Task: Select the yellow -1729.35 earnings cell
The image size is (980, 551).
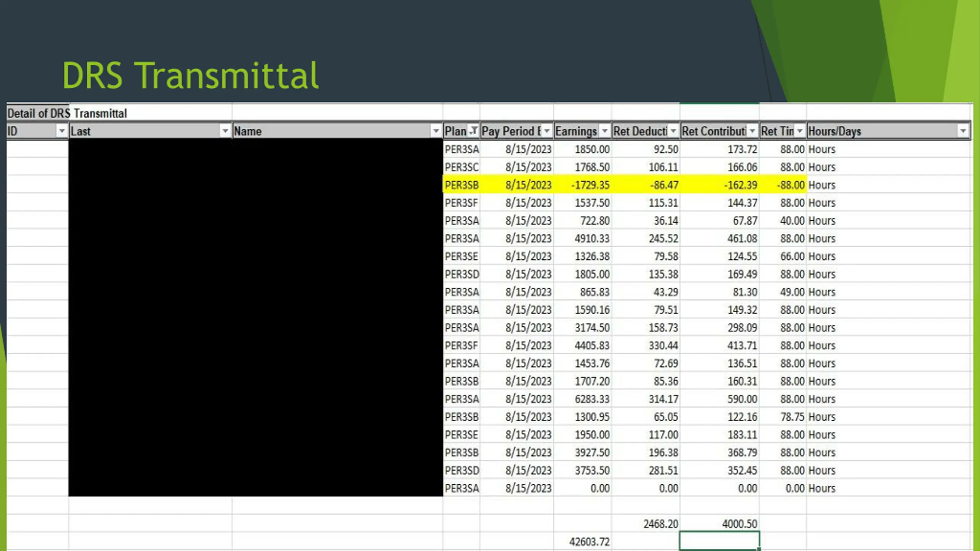Action: pyautogui.click(x=582, y=185)
